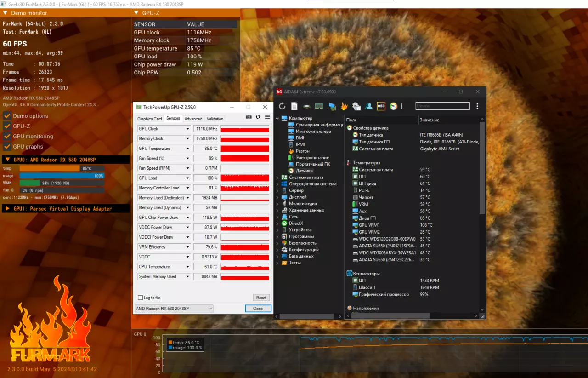
Task: Enable the Log to file checkbox
Action: 141,298
